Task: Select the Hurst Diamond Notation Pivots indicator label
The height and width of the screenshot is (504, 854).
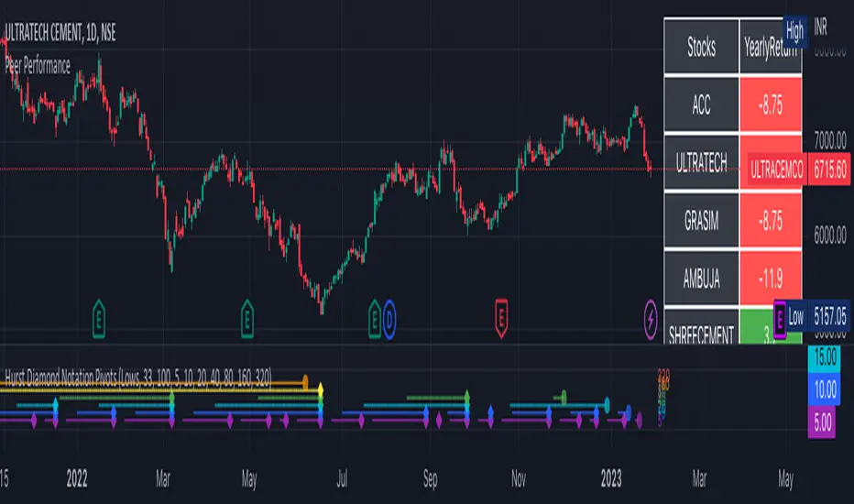Action: [x=137, y=377]
